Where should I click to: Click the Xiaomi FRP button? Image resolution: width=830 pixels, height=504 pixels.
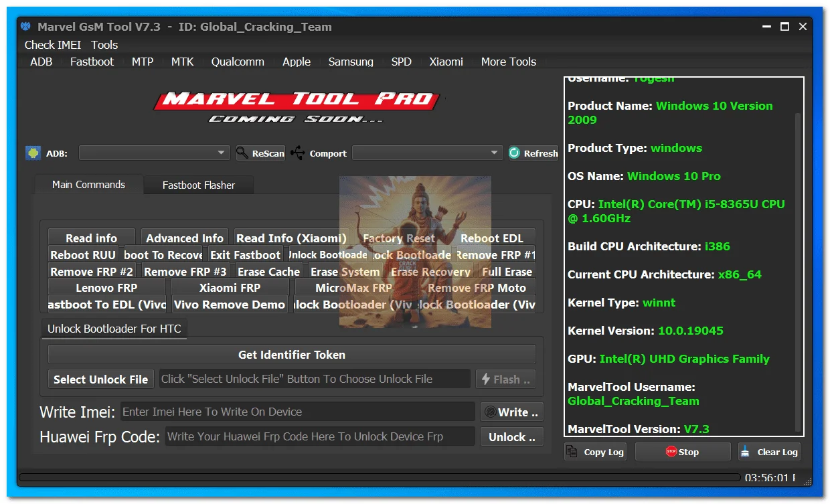pos(230,288)
